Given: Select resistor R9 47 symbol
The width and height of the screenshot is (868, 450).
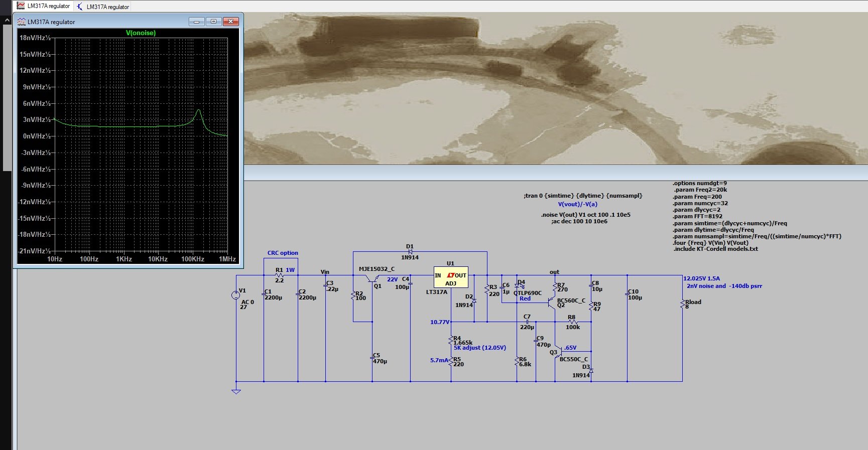Looking at the screenshot, I should 591,306.
